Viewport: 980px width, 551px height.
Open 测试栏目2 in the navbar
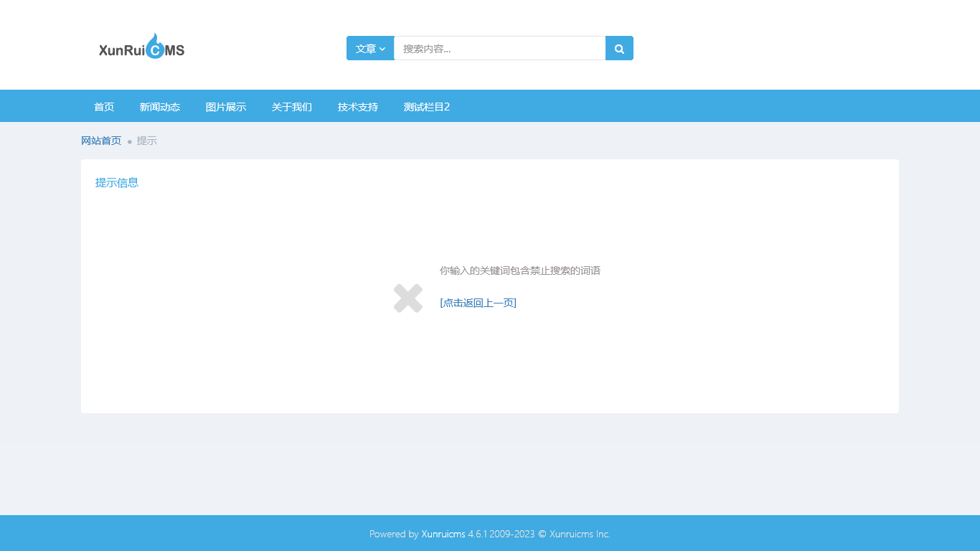[x=427, y=106]
